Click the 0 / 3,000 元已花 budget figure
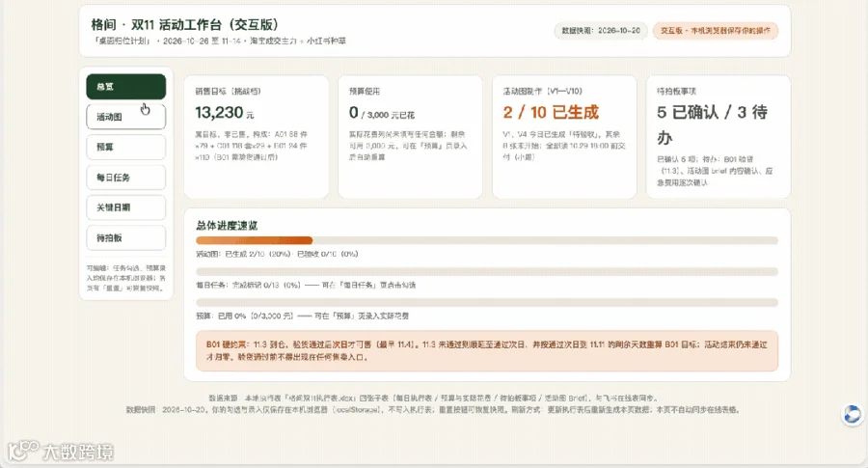The height and width of the screenshot is (468, 868). pyautogui.click(x=381, y=113)
